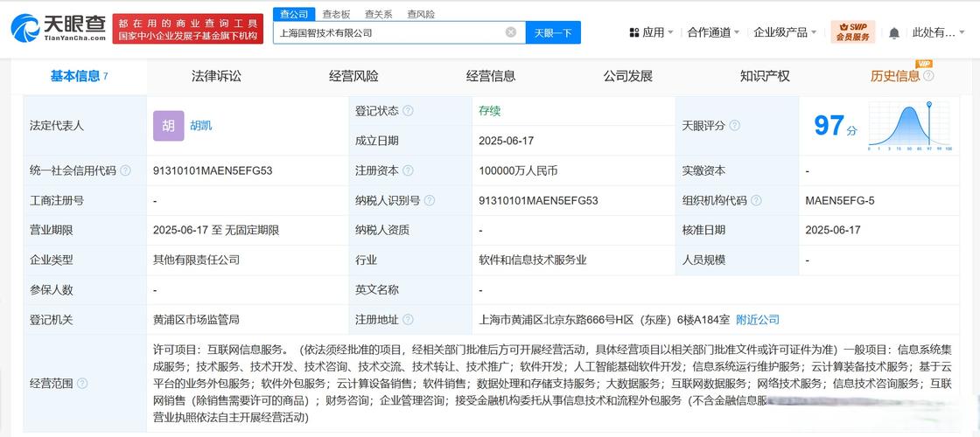
Task: Click the 核准日期 value 2025-06-17
Action: tap(833, 230)
